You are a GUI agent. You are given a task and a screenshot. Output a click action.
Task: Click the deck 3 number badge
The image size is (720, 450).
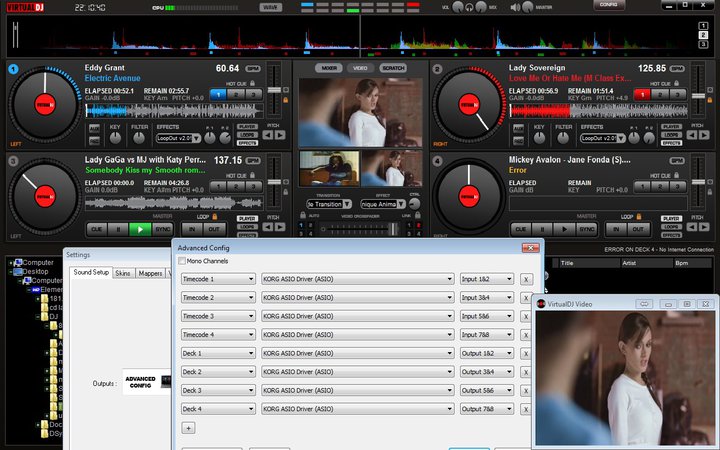click(13, 161)
